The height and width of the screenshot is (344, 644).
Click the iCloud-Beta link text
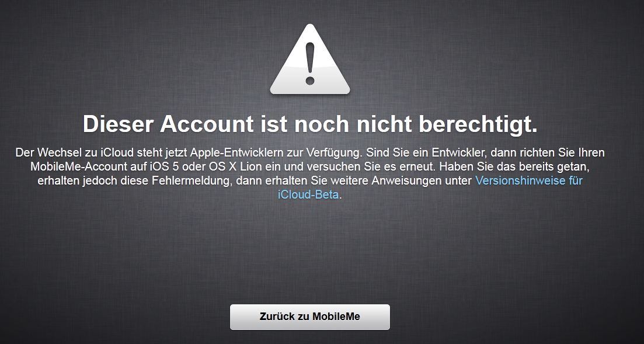tap(308, 194)
